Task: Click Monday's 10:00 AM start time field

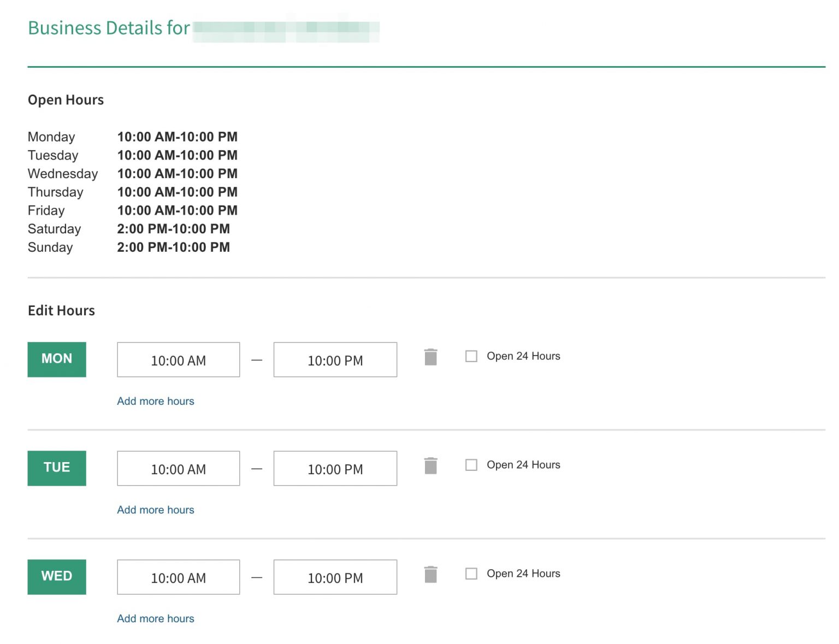Action: point(178,359)
